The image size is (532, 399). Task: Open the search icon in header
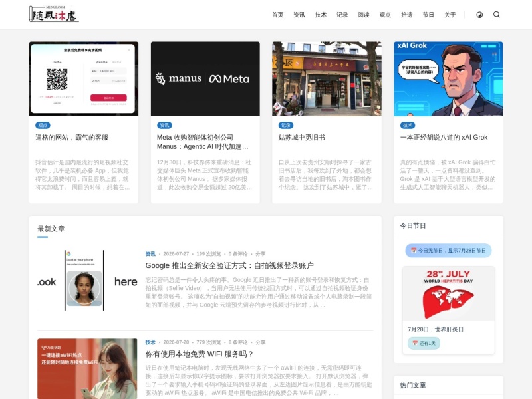(496, 14)
